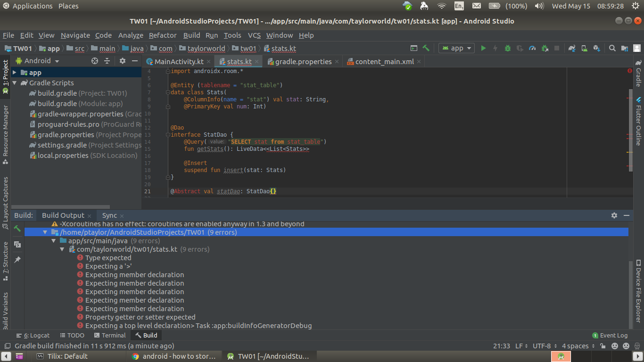This screenshot has width=644, height=362.
Task: Run the app with the green play icon
Action: (483, 48)
